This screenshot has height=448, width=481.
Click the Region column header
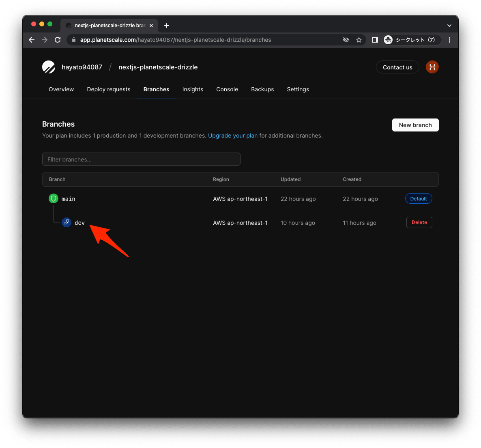pyautogui.click(x=221, y=179)
